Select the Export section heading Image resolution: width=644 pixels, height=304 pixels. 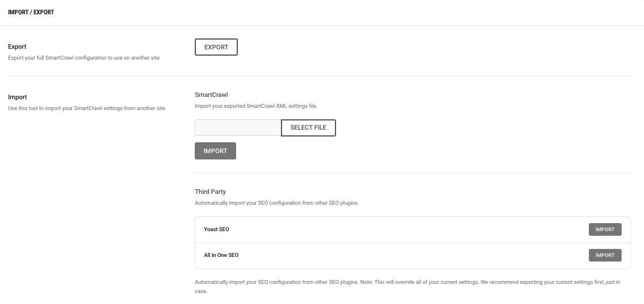tap(17, 47)
